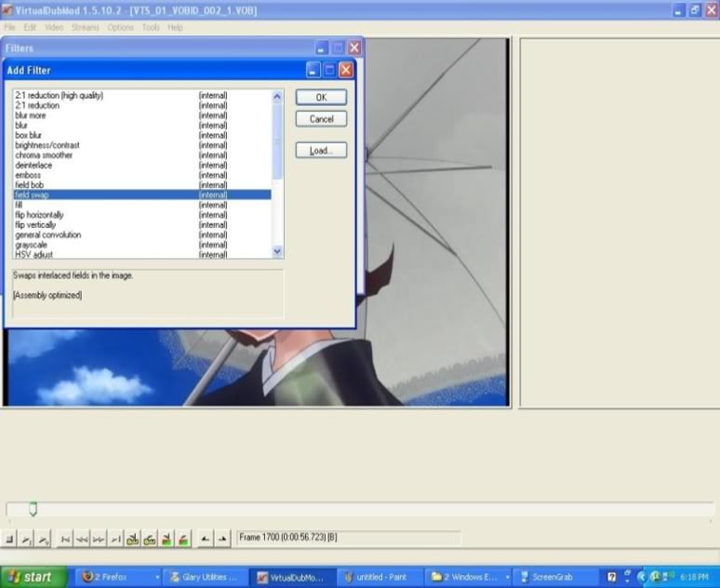Open the Help menu
This screenshot has width=720, height=588.
point(175,28)
